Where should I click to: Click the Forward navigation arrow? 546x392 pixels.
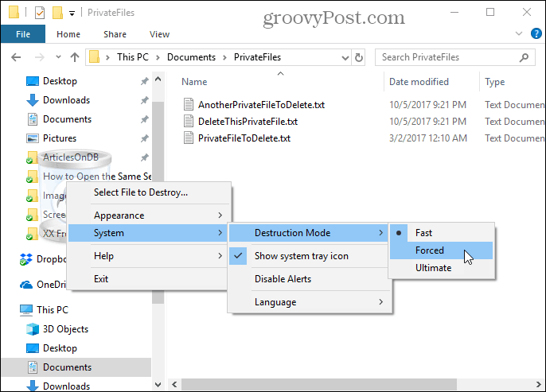pyautogui.click(x=39, y=57)
